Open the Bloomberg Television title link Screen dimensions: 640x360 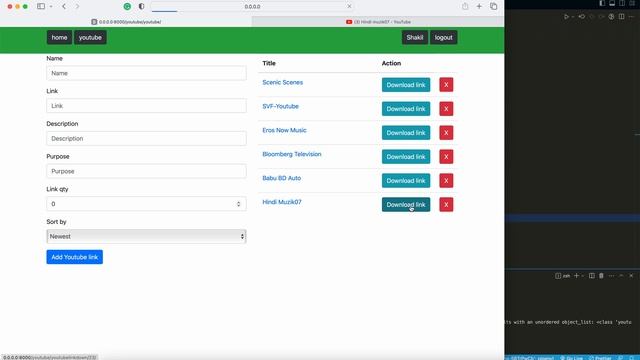click(291, 154)
